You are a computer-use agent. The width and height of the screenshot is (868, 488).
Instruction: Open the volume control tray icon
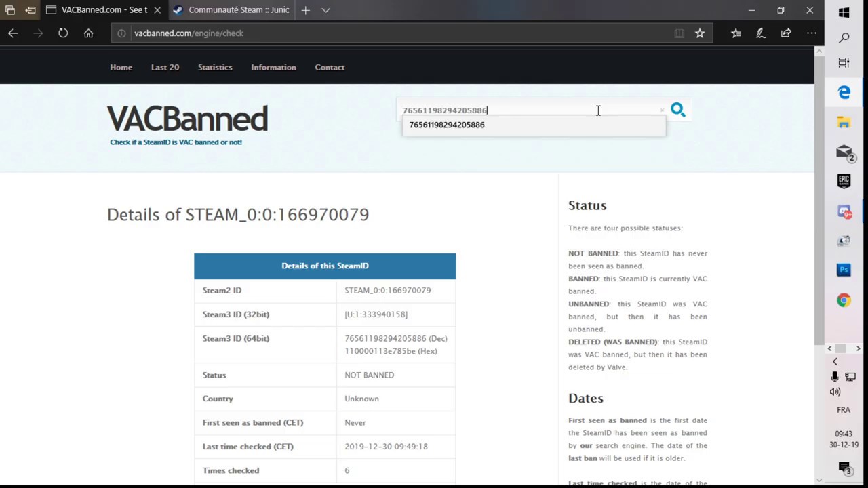[x=835, y=392]
